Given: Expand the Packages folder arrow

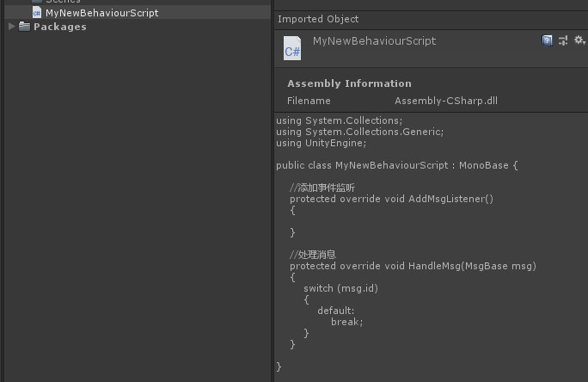Looking at the screenshot, I should [x=11, y=27].
